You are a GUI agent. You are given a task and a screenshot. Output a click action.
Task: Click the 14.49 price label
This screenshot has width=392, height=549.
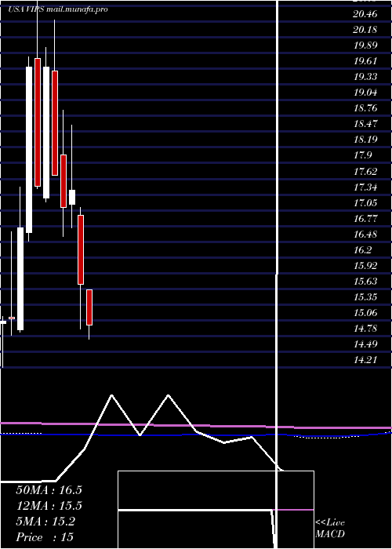point(365,344)
